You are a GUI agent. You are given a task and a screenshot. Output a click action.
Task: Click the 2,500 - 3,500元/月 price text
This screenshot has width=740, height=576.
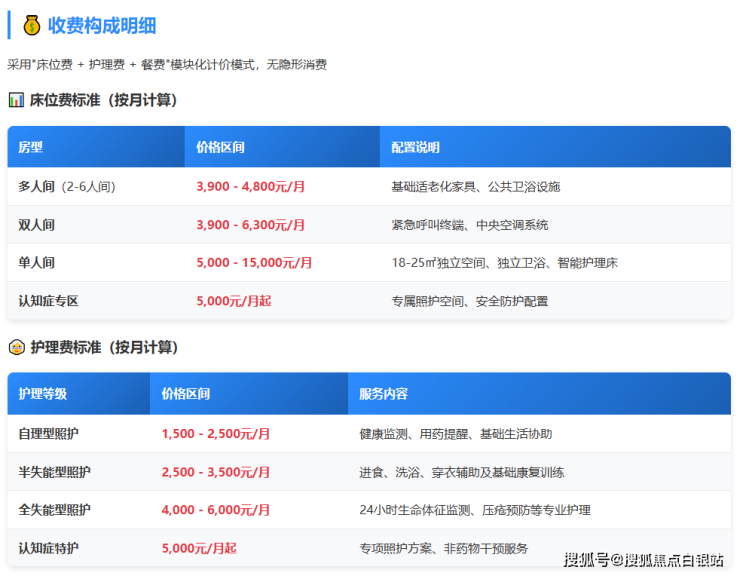(x=216, y=472)
